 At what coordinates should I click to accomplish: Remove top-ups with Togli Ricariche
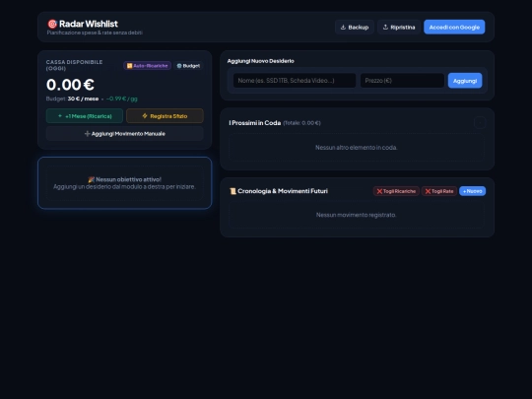[396, 191]
